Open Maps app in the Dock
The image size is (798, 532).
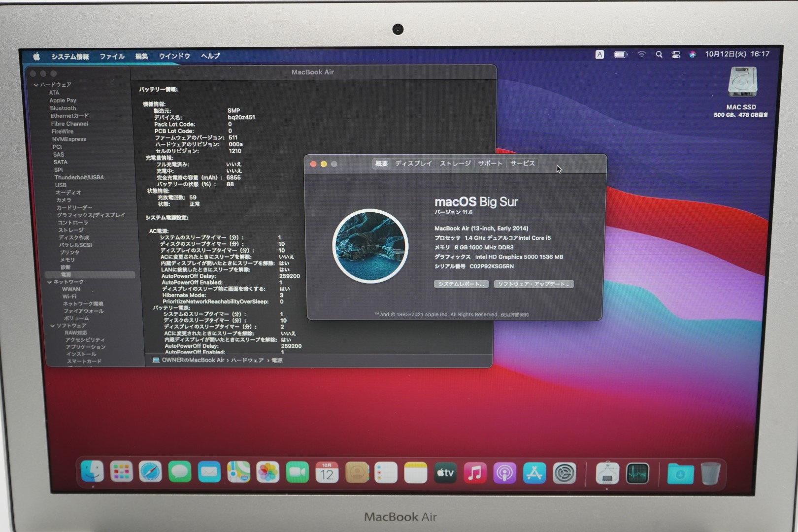coord(238,472)
